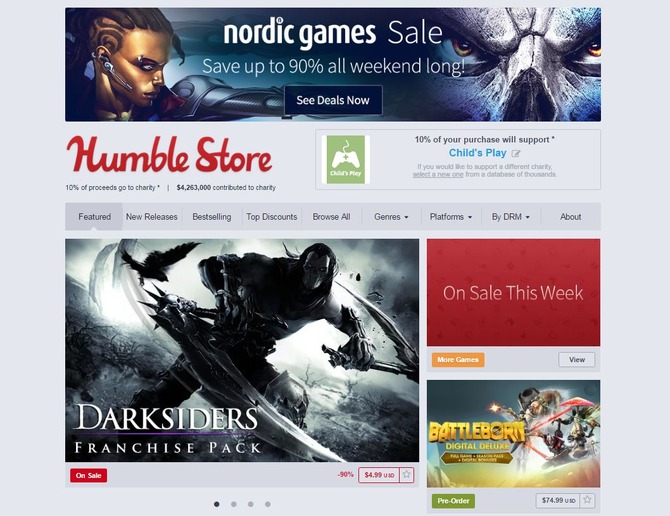Expand the By DRM dropdown

click(511, 217)
